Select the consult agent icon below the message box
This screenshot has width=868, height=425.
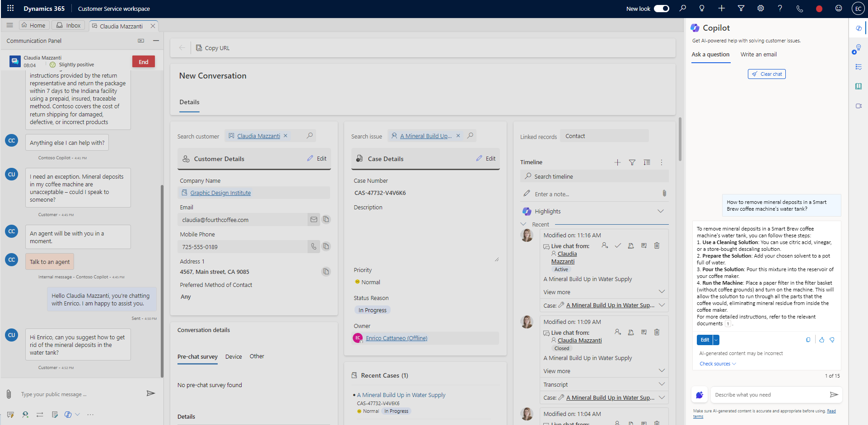[25, 415]
